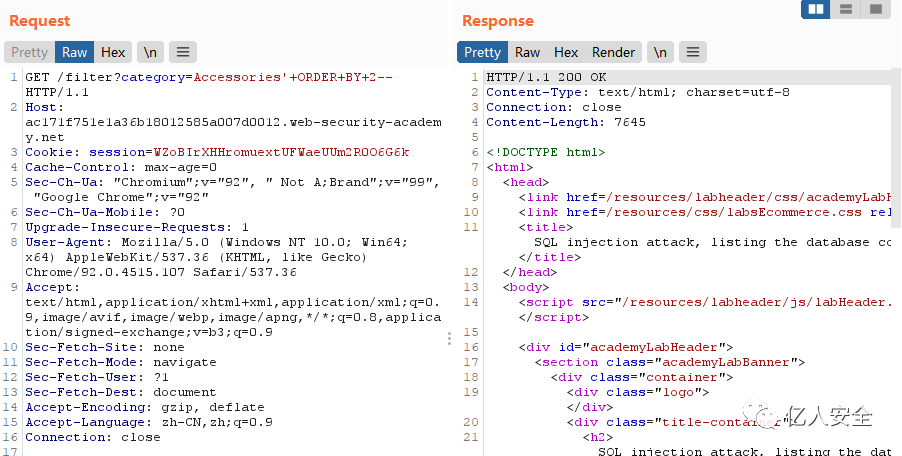Click the panel divider handle dots
This screenshot has height=456, width=902.
click(x=449, y=339)
